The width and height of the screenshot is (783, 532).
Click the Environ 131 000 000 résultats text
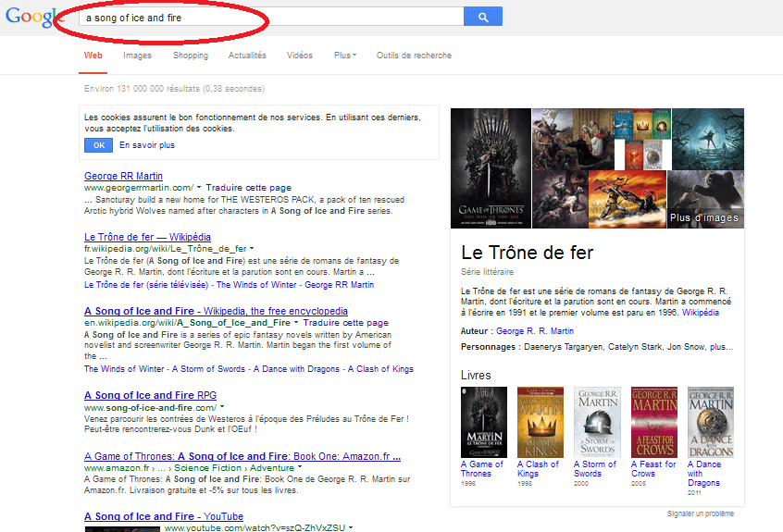(174, 89)
